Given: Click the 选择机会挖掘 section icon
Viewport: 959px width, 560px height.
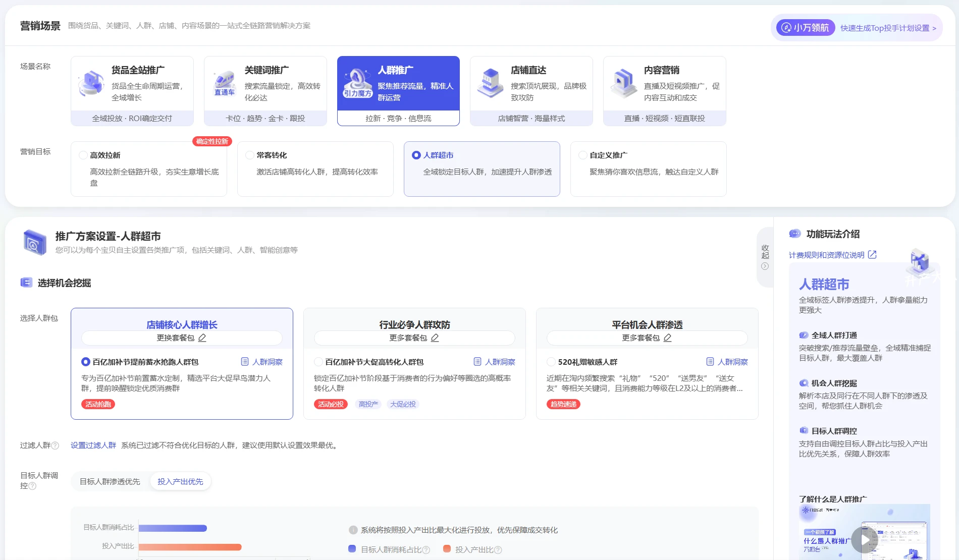Looking at the screenshot, I should tap(26, 283).
